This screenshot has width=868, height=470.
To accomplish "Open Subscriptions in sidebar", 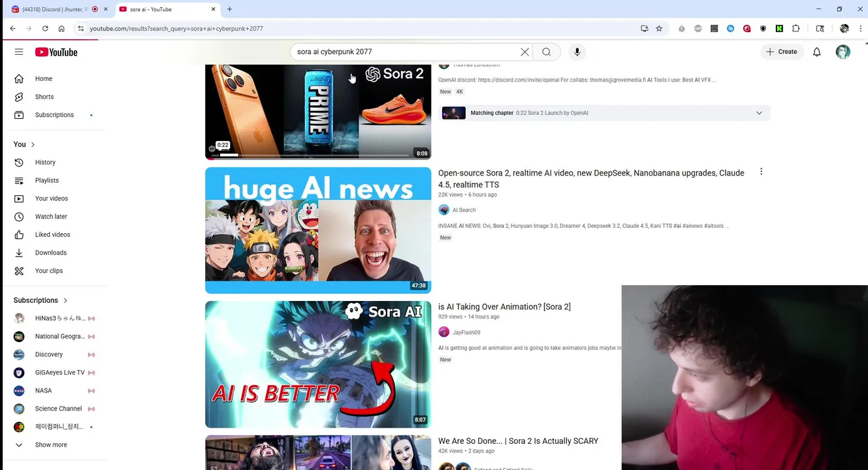I will (x=55, y=115).
